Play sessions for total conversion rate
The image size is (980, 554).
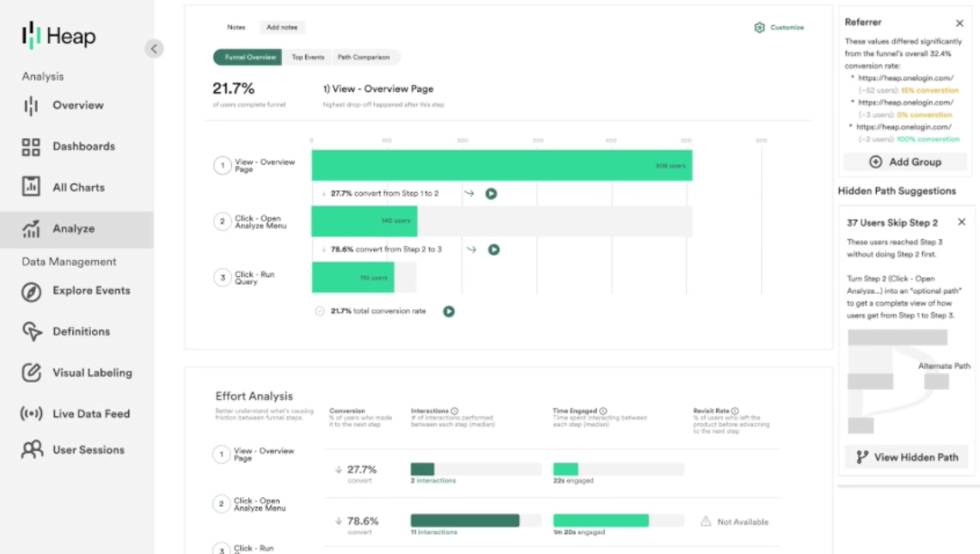pos(449,311)
